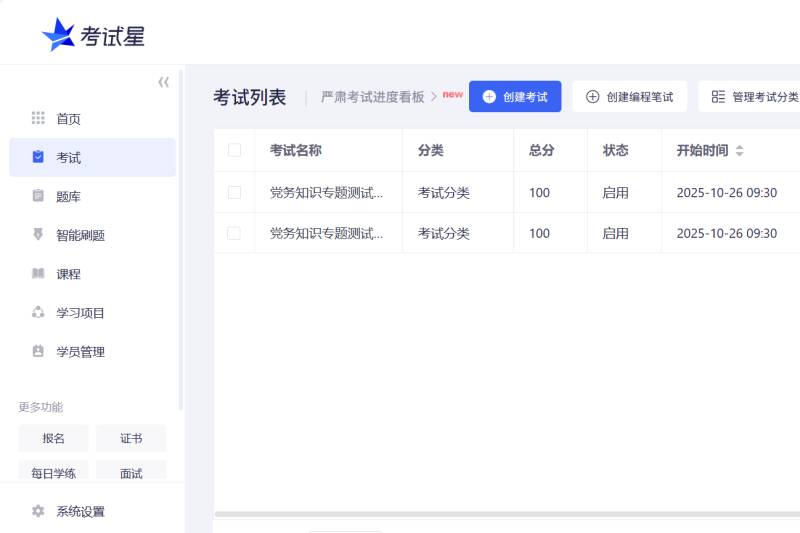The width and height of the screenshot is (800, 533).
Task: Click the 考试星 star logo
Action: point(58,35)
